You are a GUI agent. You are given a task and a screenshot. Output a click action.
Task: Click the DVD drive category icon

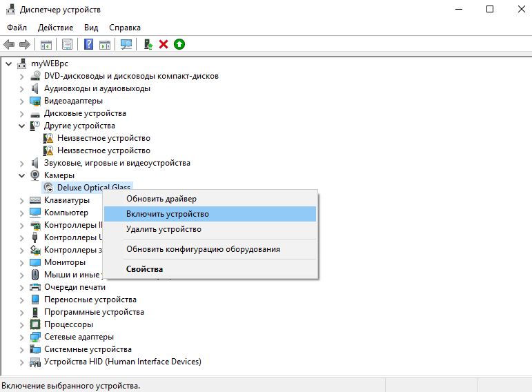(x=35, y=76)
